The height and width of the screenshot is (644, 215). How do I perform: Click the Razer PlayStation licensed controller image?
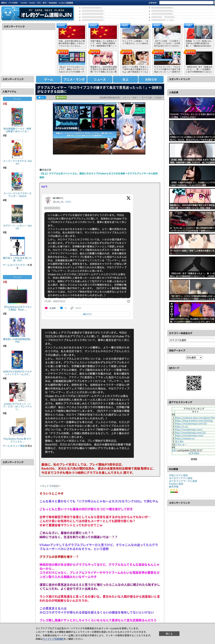(17, 295)
